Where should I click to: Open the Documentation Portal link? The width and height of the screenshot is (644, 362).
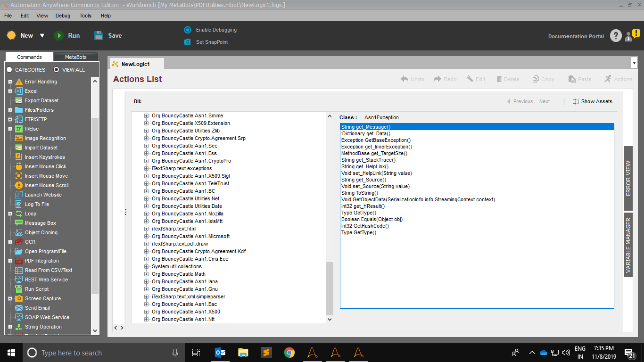tap(576, 36)
